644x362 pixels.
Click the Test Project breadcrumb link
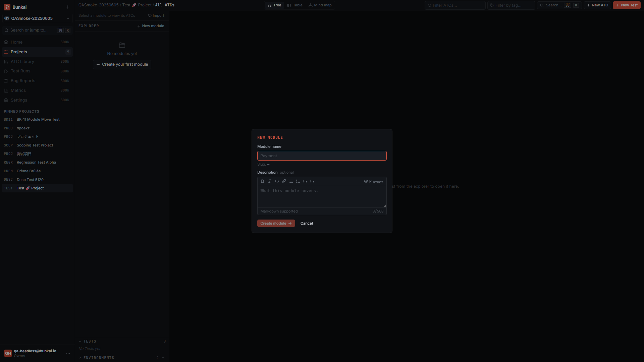coord(137,5)
